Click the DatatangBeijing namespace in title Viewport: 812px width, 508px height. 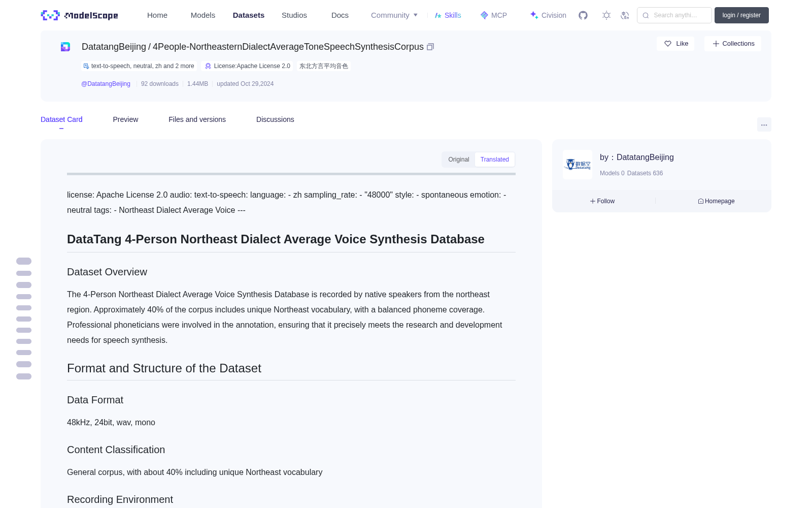click(114, 47)
